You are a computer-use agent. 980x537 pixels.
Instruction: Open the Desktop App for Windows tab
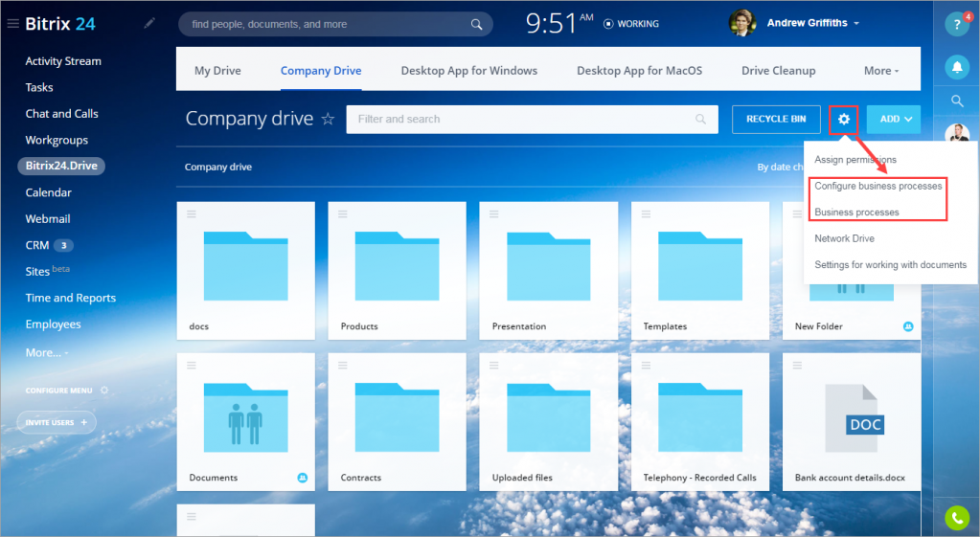(468, 71)
